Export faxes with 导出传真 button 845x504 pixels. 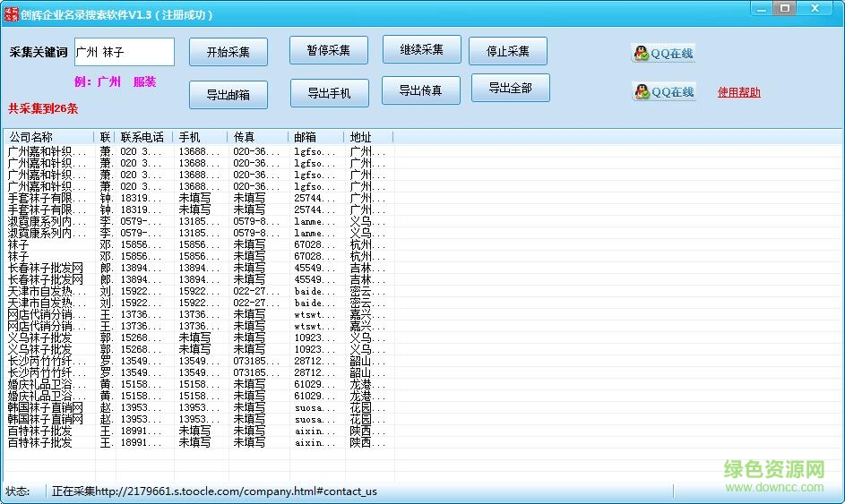pos(421,90)
